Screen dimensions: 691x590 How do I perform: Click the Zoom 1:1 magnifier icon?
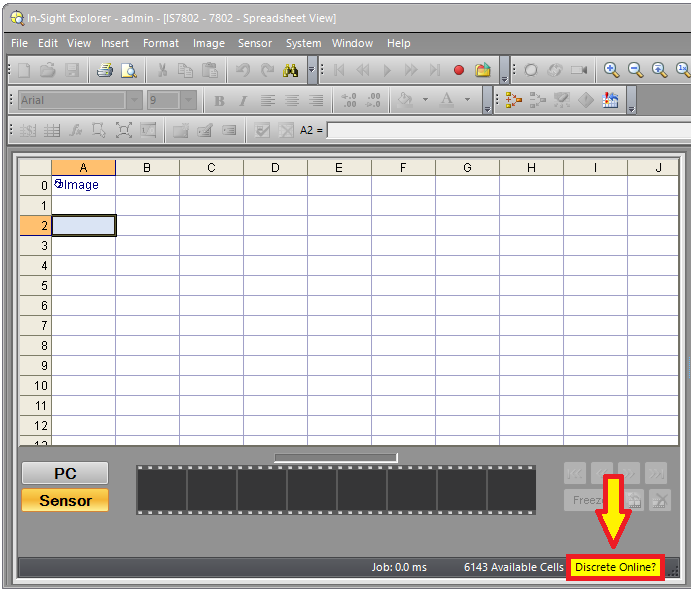click(x=683, y=70)
